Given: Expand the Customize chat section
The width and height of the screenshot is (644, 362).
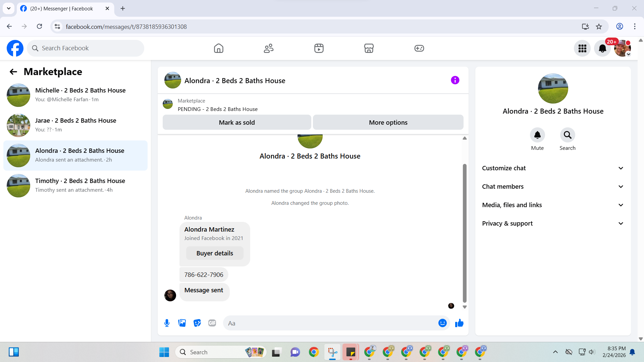Looking at the screenshot, I should [553, 168].
